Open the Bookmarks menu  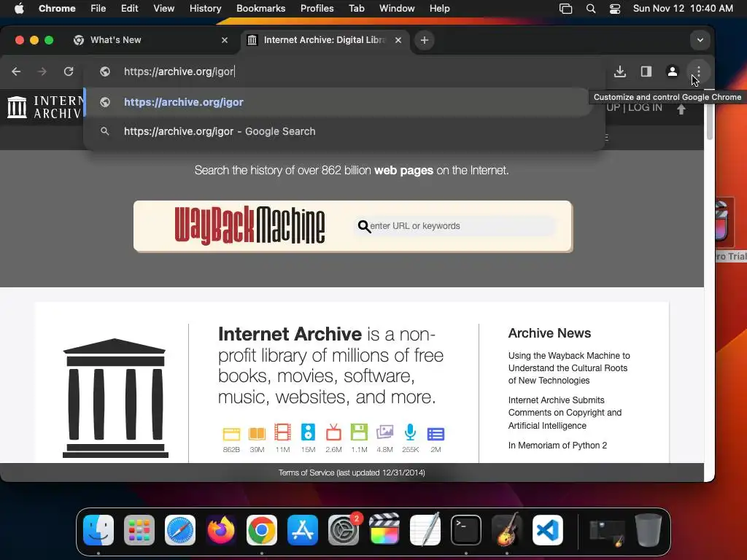click(260, 8)
